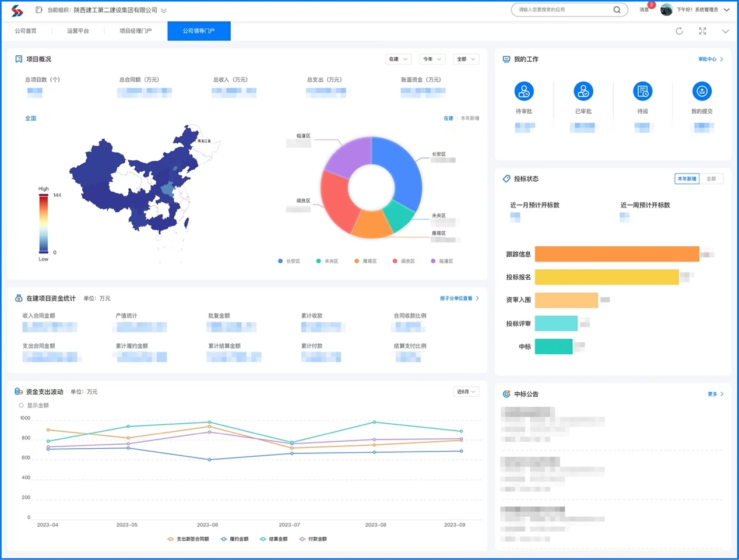Click the 资金支出波动 coins icon

pos(19,392)
